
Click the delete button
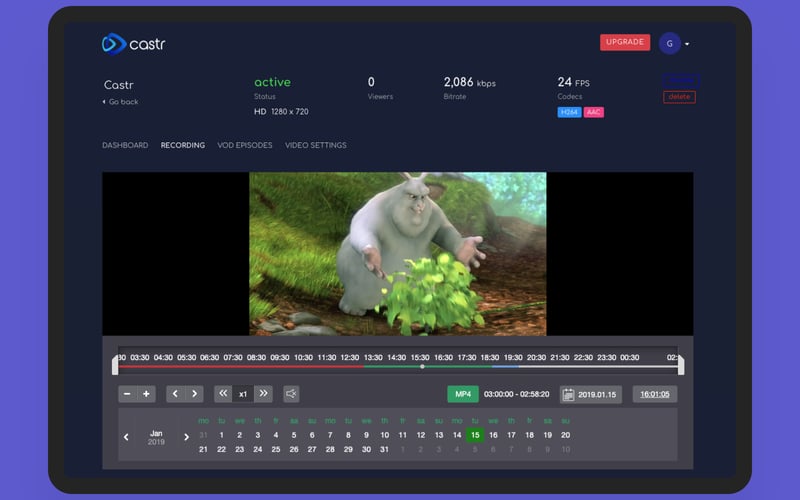point(679,97)
